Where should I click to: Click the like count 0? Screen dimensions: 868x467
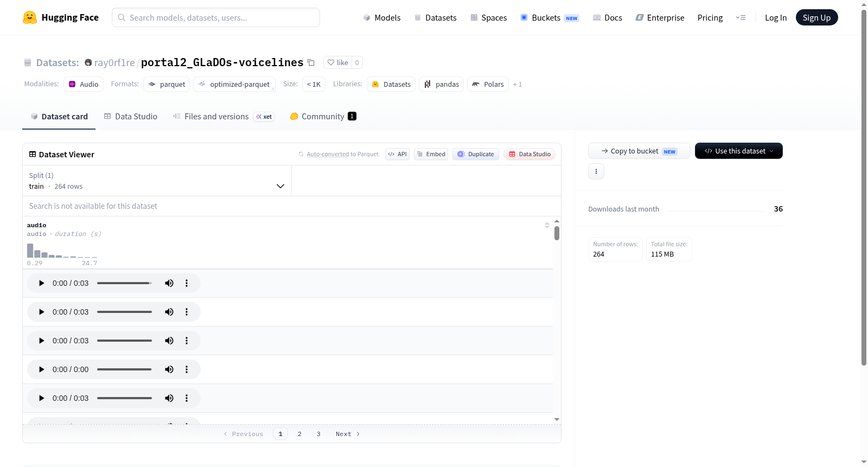(357, 62)
